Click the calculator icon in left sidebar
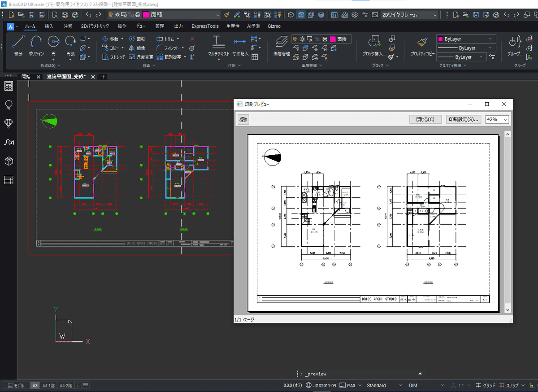This screenshot has height=392, width=538. tap(9, 86)
